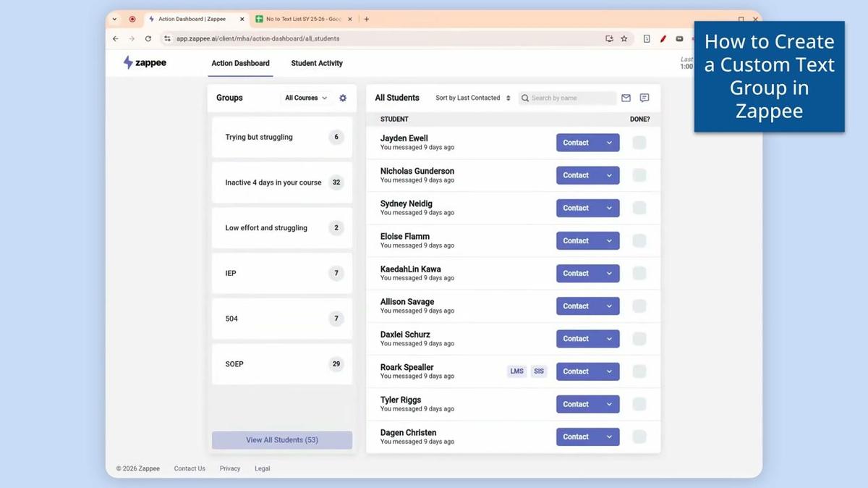Check the Done box for Tyler Riggs
The image size is (868, 488).
point(639,404)
